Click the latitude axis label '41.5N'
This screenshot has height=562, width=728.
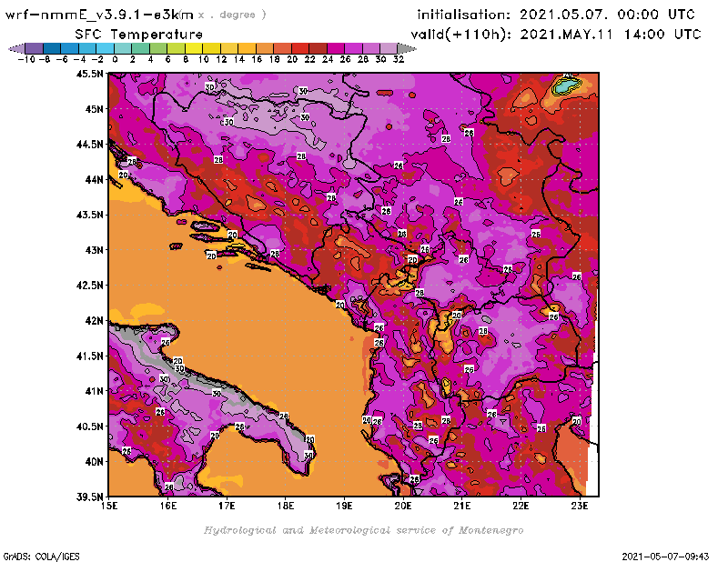[89, 356]
